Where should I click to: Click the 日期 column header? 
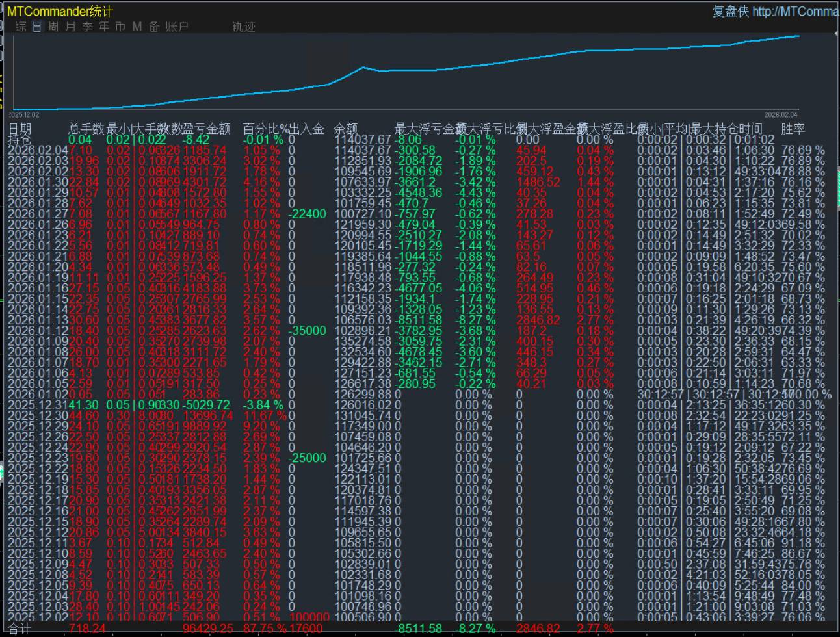[20, 129]
